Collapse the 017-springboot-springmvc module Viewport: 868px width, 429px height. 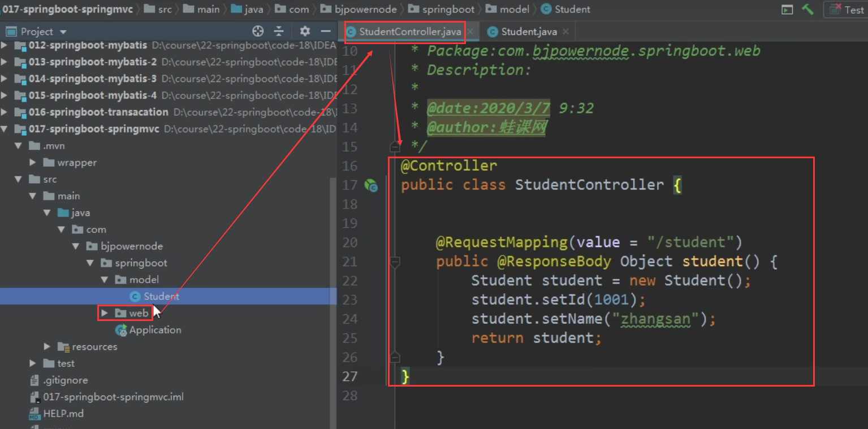5,129
